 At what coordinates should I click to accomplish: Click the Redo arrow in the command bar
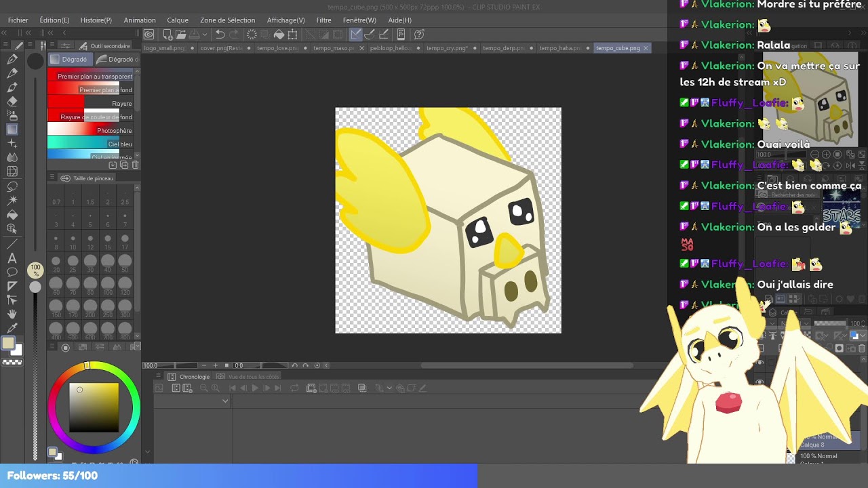click(x=234, y=35)
